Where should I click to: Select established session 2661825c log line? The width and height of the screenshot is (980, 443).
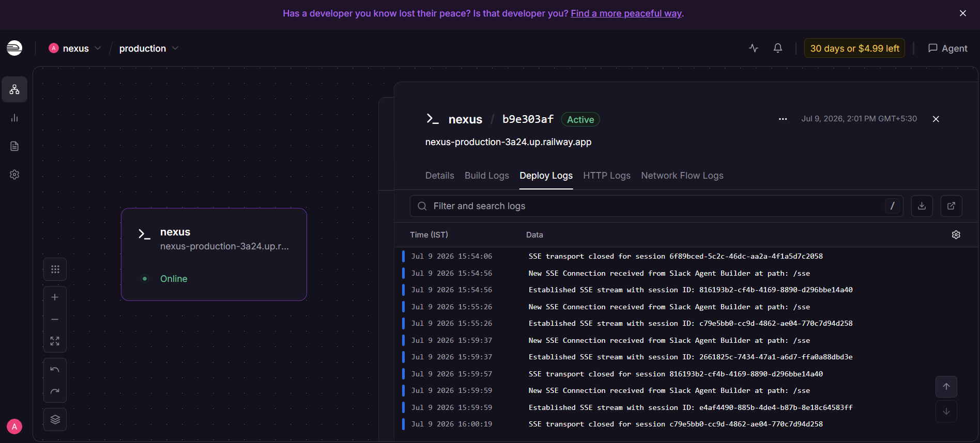point(686,357)
